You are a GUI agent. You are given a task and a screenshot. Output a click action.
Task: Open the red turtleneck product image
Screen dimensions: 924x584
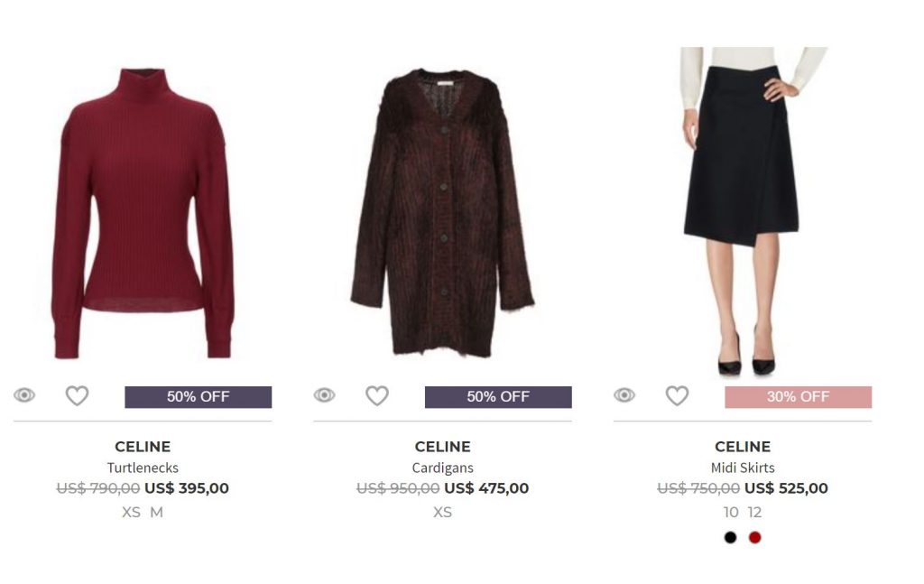coord(143,213)
